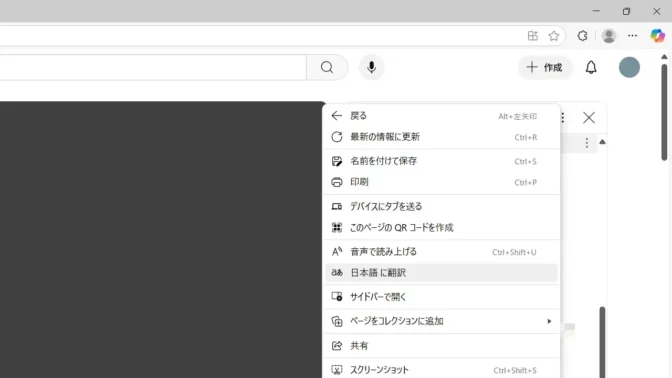
Task: Open YouTube notifications bell
Action: 591,67
